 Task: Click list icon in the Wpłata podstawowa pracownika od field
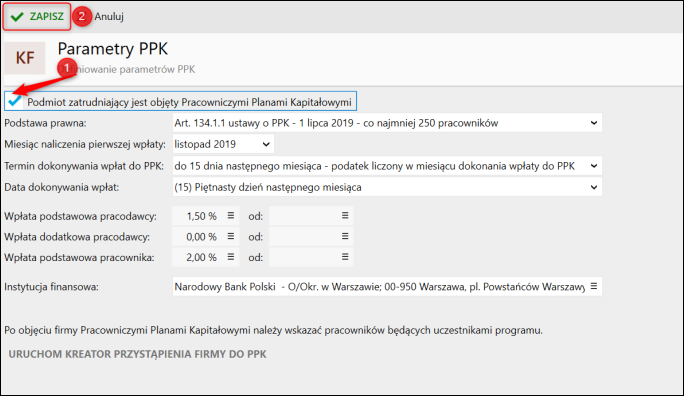tap(345, 257)
